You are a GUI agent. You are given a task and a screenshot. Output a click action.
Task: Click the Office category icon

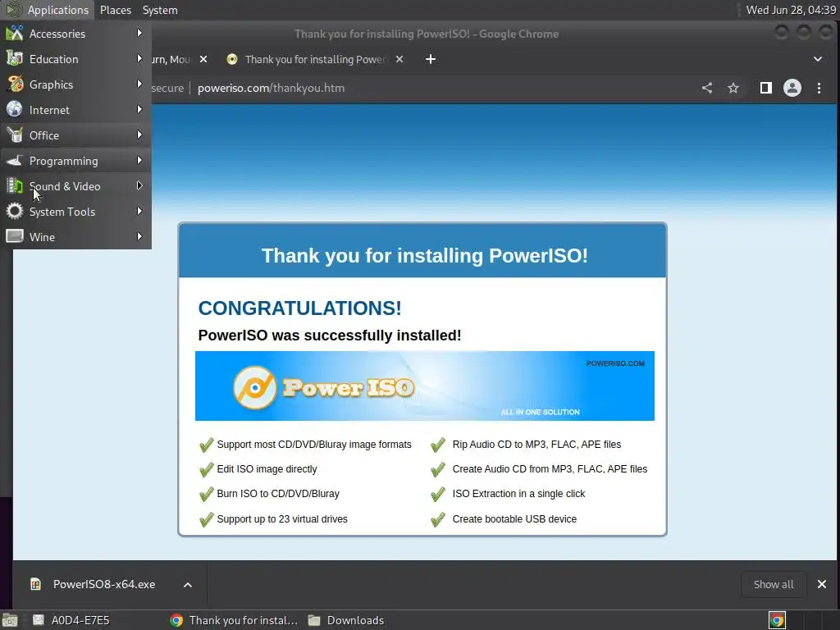point(15,135)
